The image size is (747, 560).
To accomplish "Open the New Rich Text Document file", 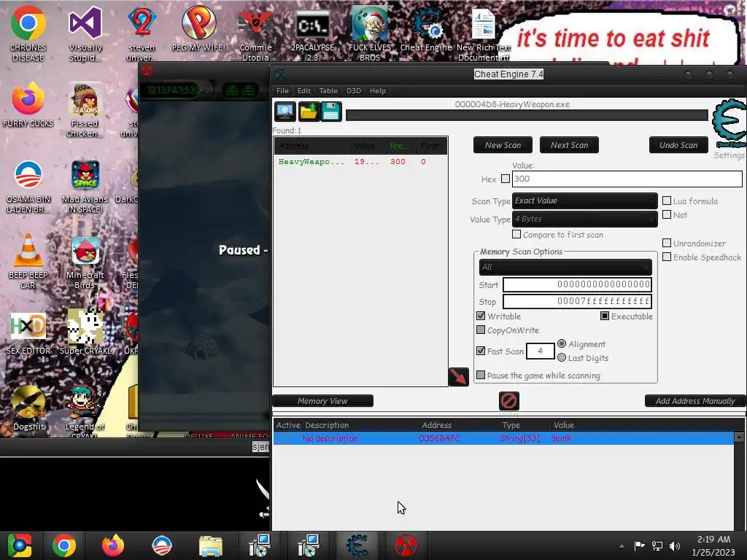I will coord(483,34).
